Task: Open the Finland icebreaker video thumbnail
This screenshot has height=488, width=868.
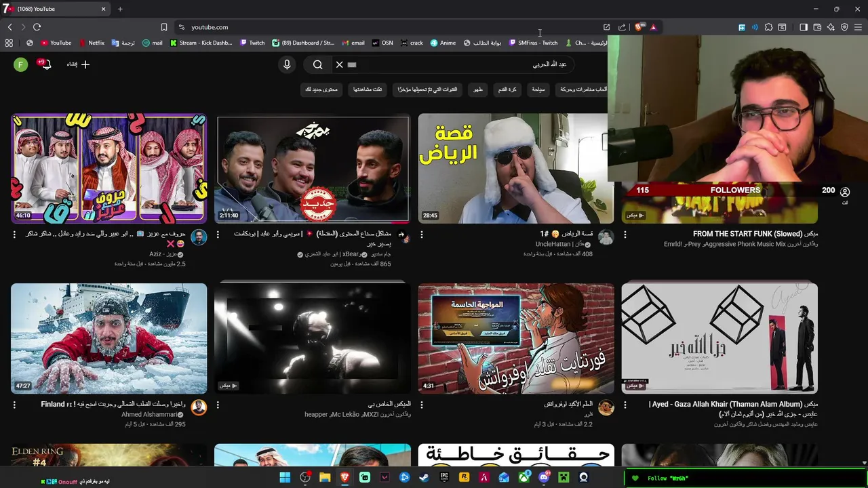Action: click(x=109, y=338)
